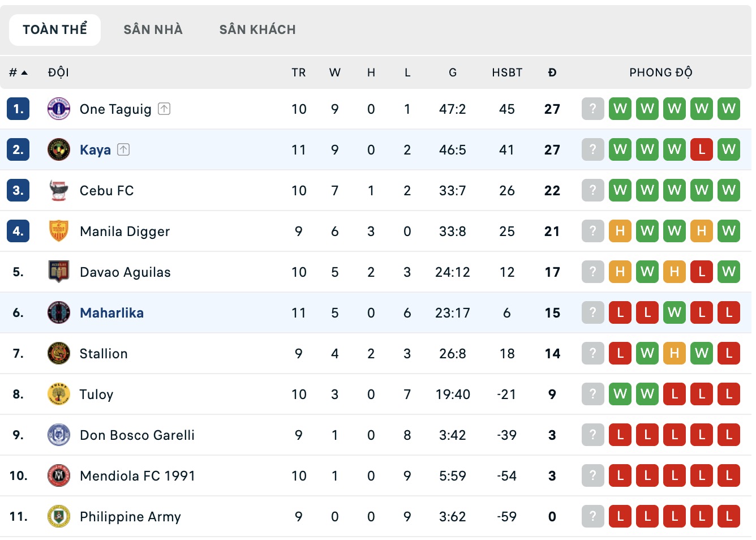Click the Kaya club crest
756x540 pixels.
click(59, 149)
